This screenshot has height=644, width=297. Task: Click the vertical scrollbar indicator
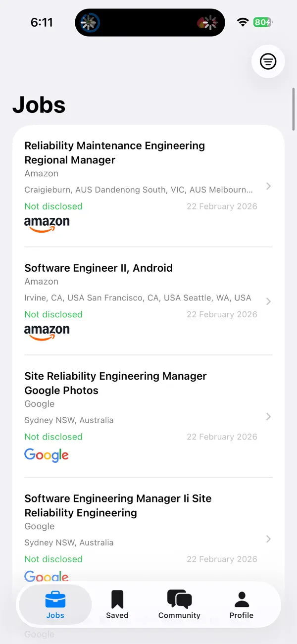[294, 108]
